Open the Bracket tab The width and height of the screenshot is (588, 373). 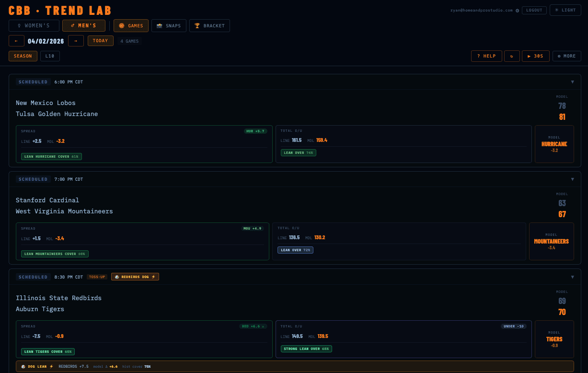click(x=209, y=25)
